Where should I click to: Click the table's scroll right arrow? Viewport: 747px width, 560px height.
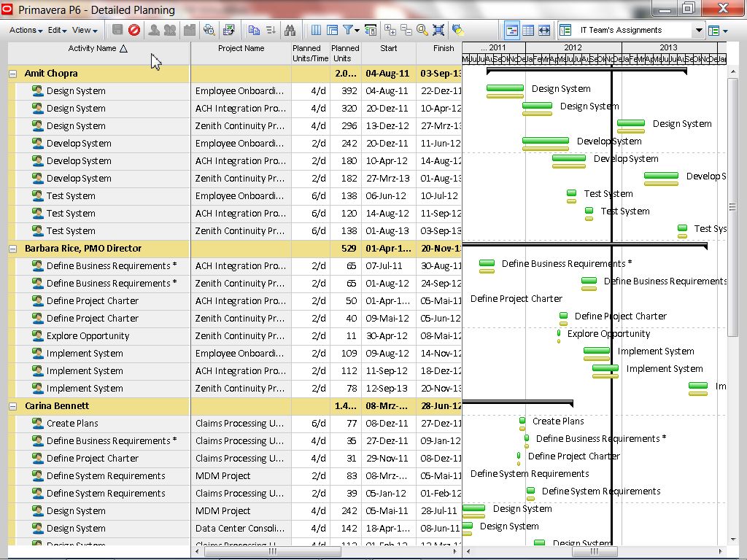click(455, 551)
